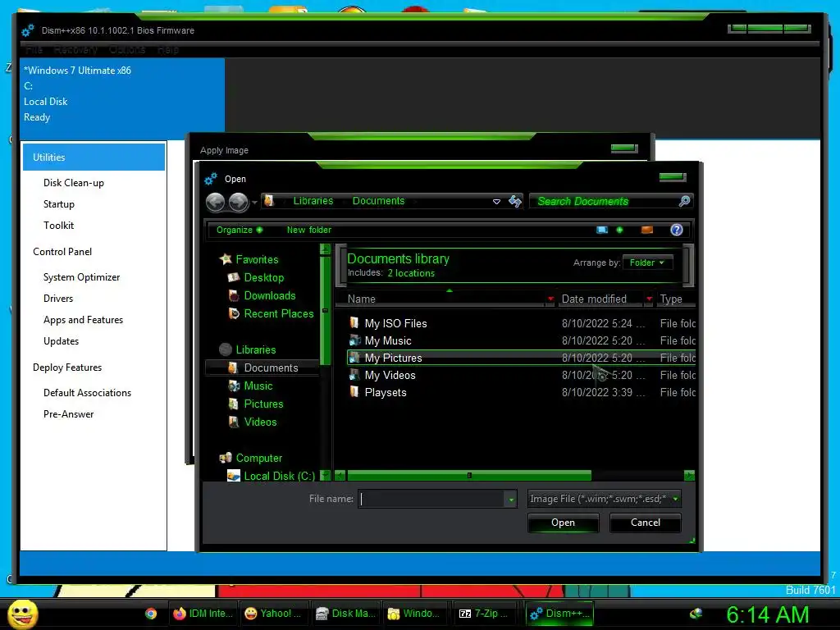Click the Cancel button
Viewport: 840px width, 630px height.
click(645, 523)
